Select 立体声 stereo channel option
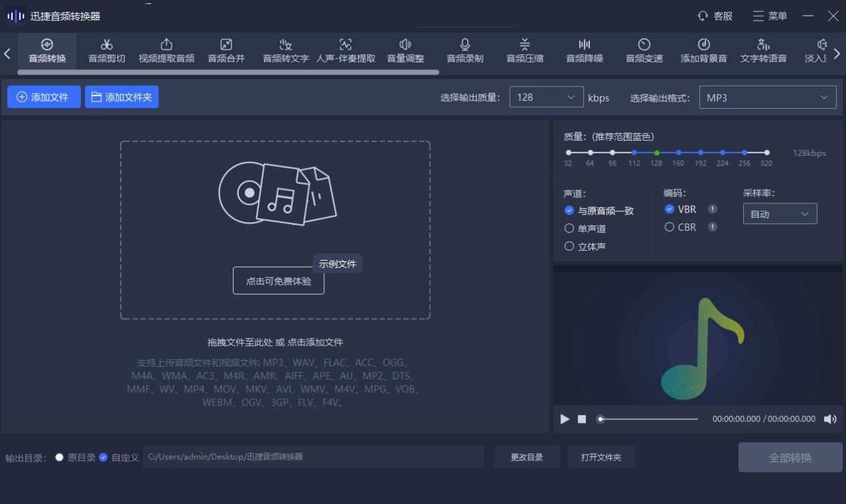This screenshot has width=846, height=504. click(x=585, y=247)
